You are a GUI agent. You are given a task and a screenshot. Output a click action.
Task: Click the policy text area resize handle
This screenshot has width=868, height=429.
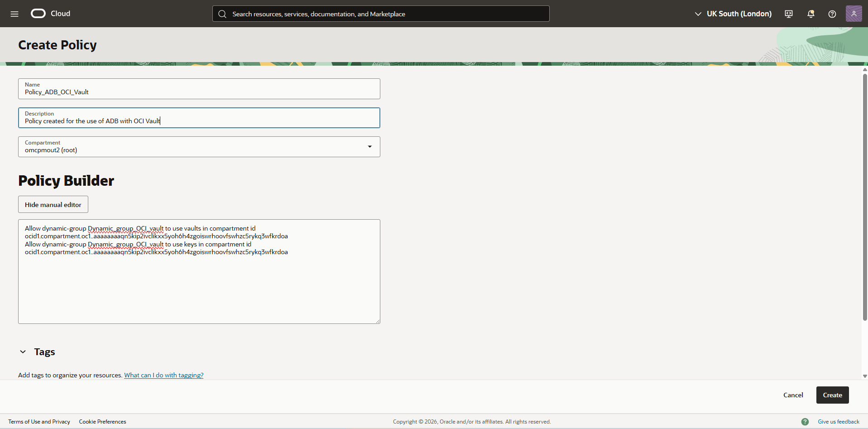pos(378,321)
